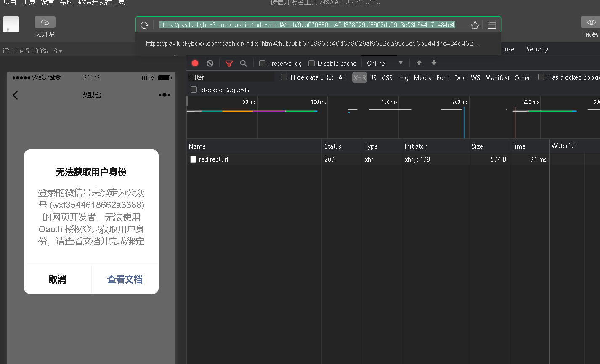Click the 100 ms mark in timeline overview
Screen dimensions: 600x364
tap(319, 102)
